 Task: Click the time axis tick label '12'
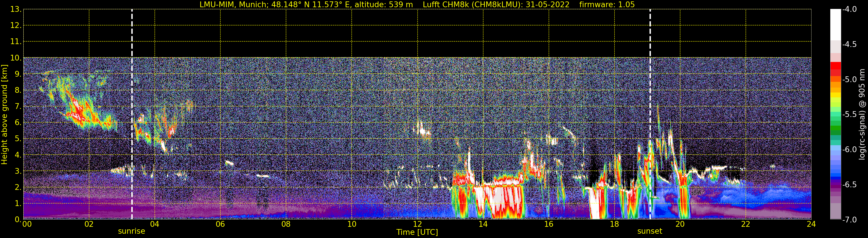[417, 224]
